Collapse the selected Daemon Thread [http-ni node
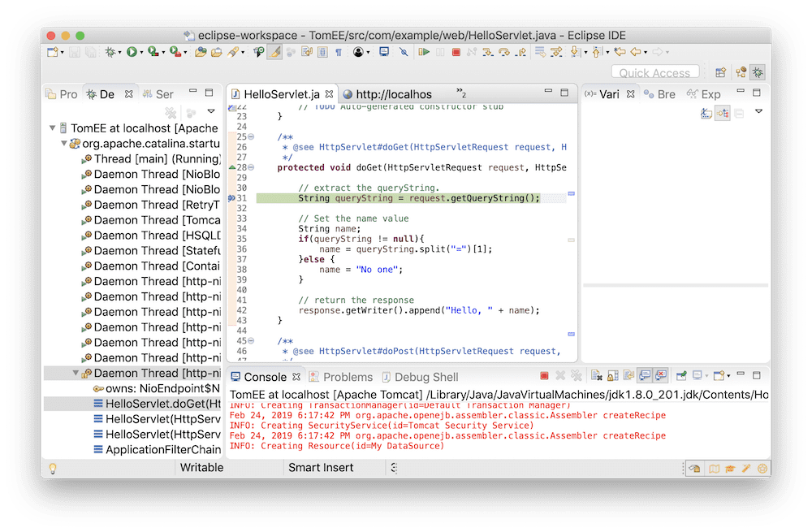The width and height of the screenshot is (812, 532). pyautogui.click(x=76, y=373)
